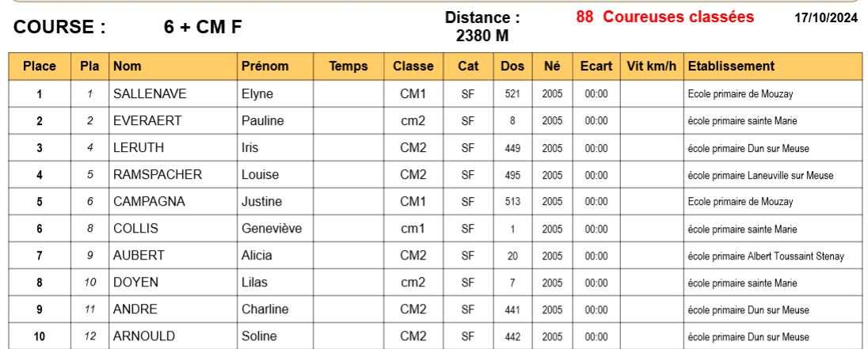This screenshot has height=349, width=868.
Task: Click the Place column header
Action: coord(40,66)
